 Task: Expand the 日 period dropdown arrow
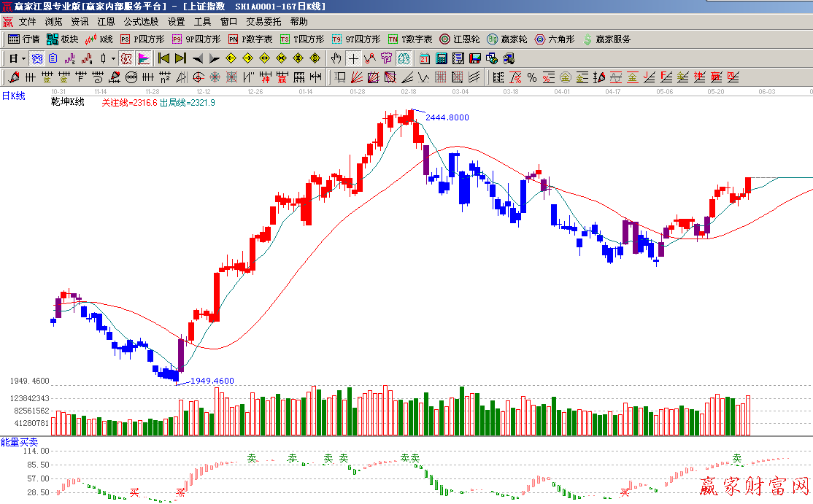click(23, 58)
